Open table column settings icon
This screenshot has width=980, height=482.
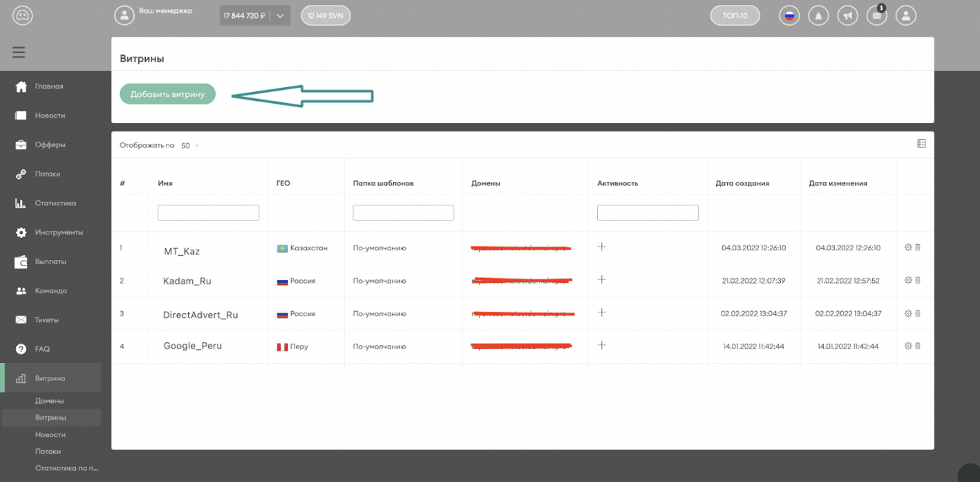pyautogui.click(x=921, y=143)
